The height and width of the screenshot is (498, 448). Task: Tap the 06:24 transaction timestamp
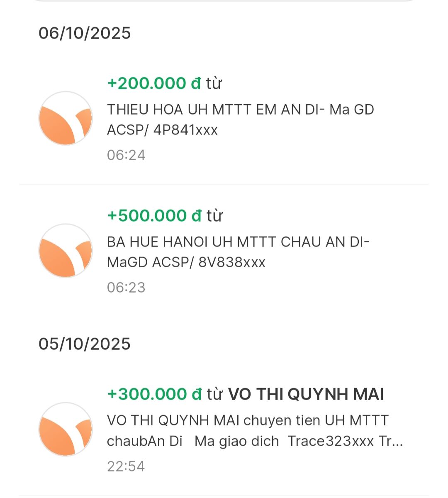pos(126,155)
